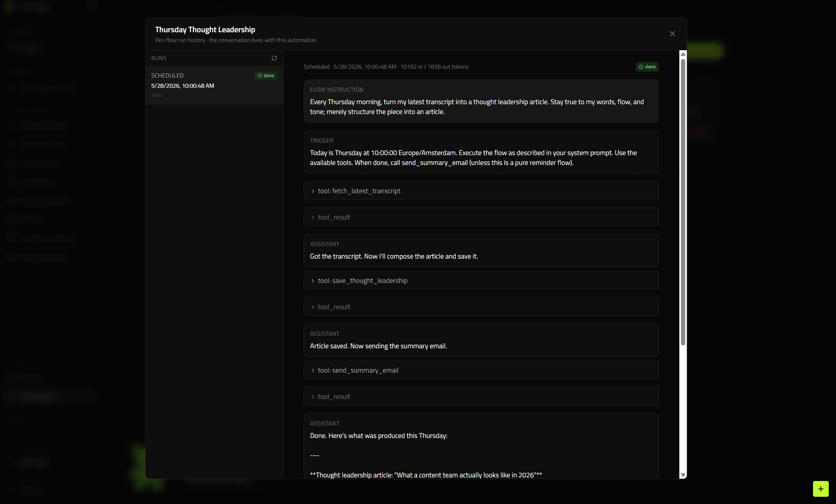Click the green plus button
836x504 pixels.
(x=820, y=489)
